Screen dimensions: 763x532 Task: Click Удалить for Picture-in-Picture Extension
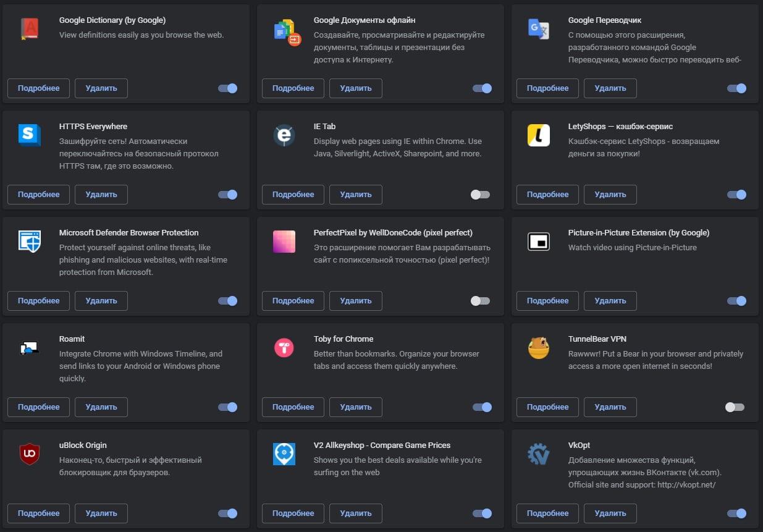(610, 301)
